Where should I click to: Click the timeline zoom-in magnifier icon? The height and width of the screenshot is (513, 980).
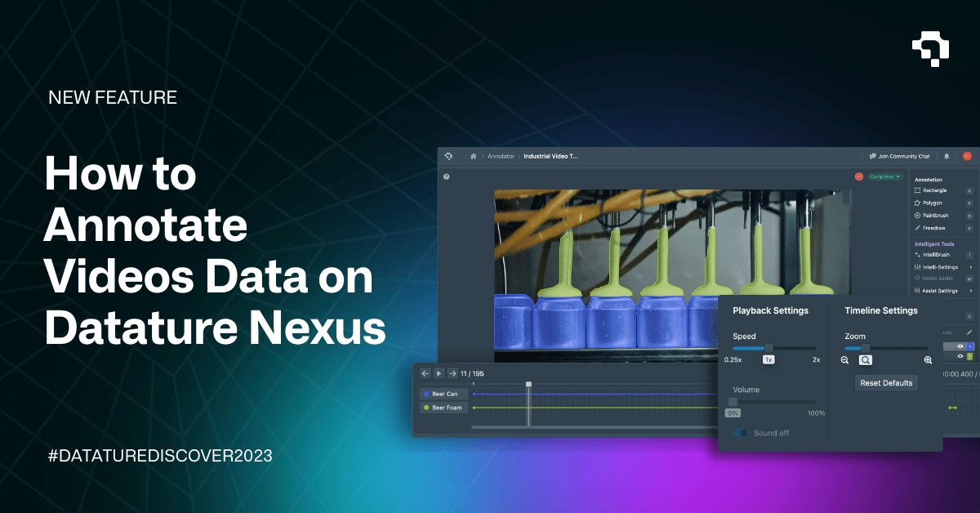[928, 359]
